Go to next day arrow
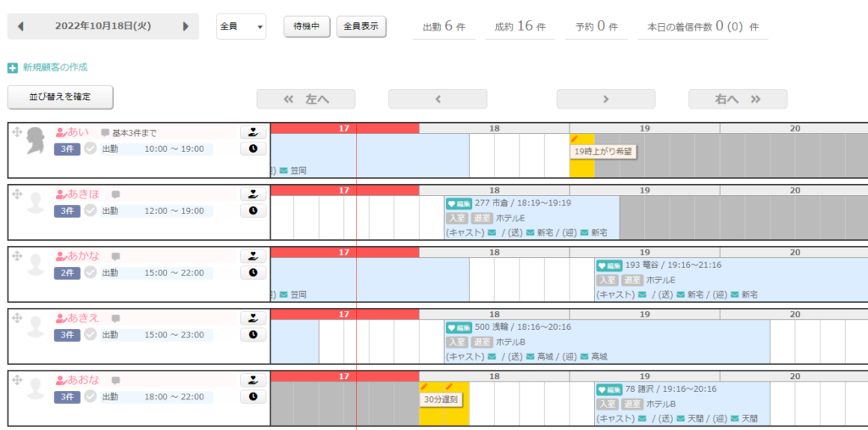868x430 pixels. 186,26
